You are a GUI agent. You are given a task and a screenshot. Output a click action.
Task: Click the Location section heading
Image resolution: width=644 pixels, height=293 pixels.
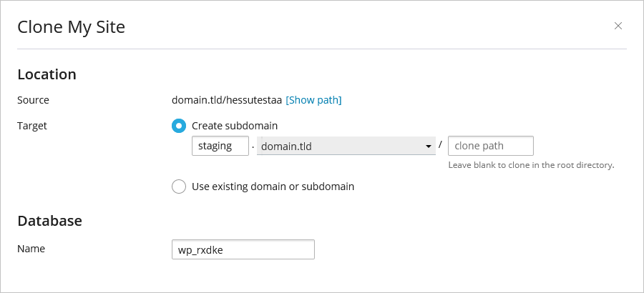pos(47,75)
